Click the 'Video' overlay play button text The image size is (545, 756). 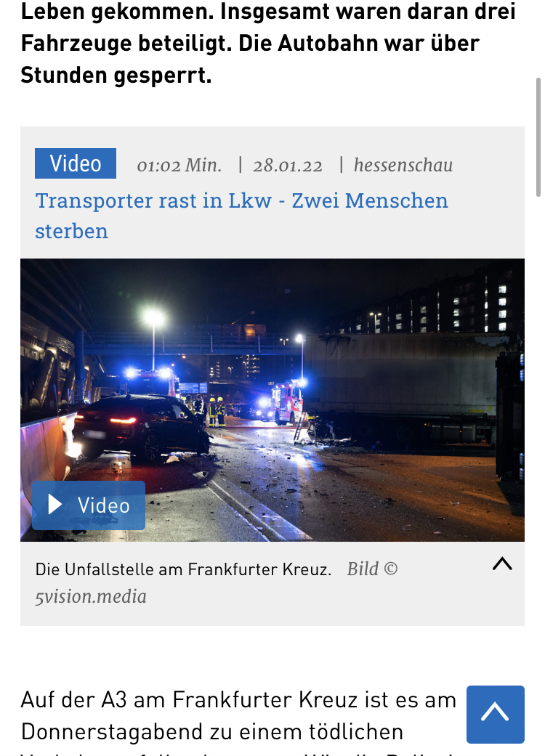pyautogui.click(x=104, y=505)
